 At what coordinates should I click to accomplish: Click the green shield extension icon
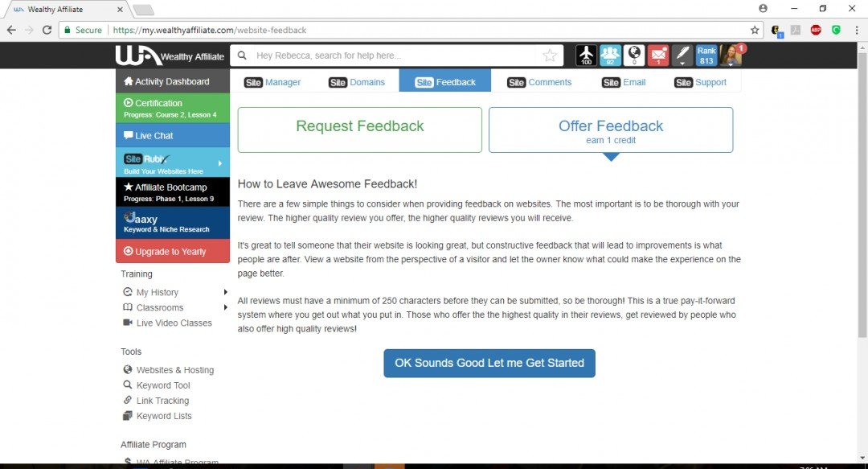point(836,30)
